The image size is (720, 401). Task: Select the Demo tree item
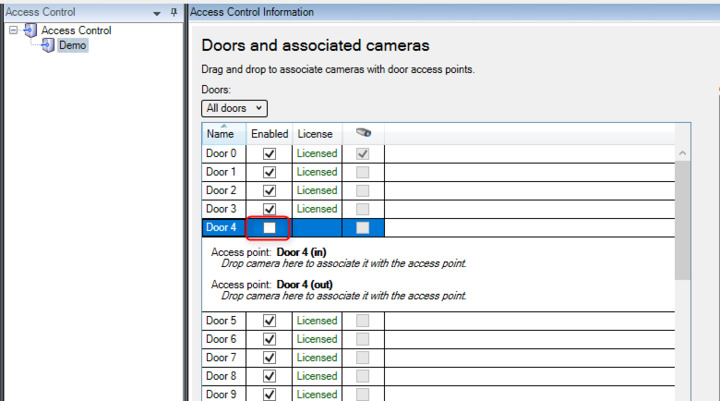pos(73,45)
